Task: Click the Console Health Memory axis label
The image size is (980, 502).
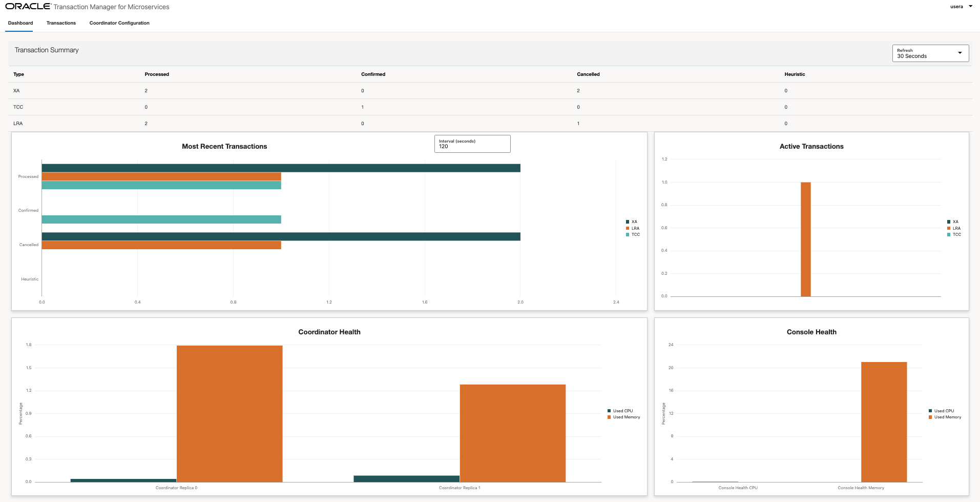Action: [861, 488]
